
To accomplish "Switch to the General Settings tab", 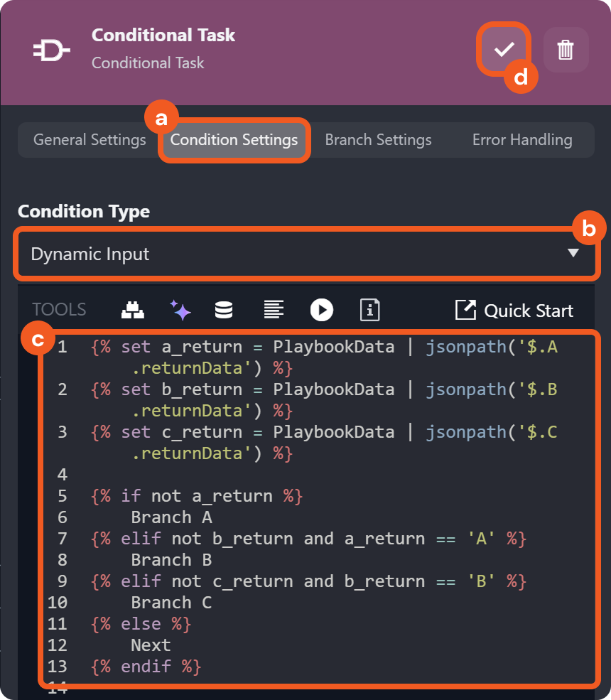I will click(x=90, y=140).
